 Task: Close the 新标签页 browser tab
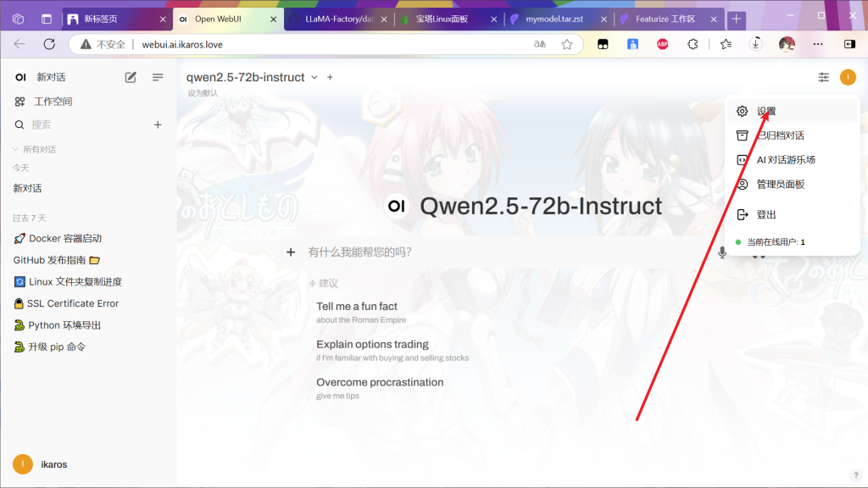(163, 19)
